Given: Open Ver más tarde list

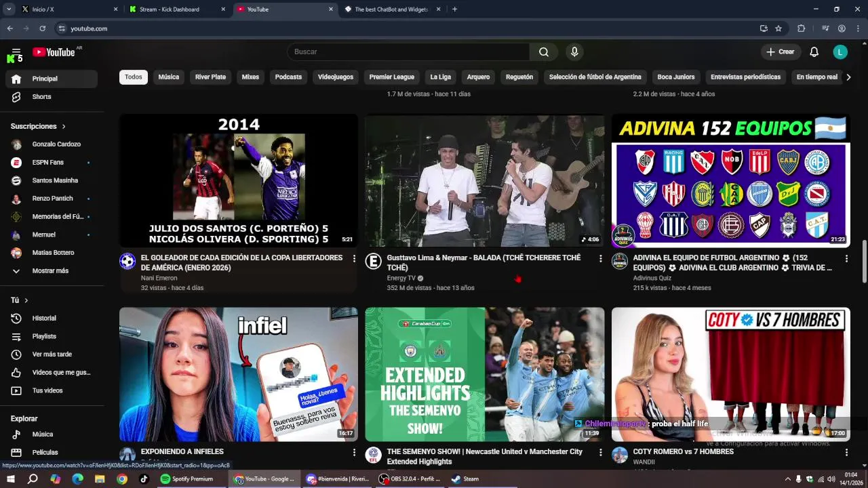Looking at the screenshot, I should (52, 354).
